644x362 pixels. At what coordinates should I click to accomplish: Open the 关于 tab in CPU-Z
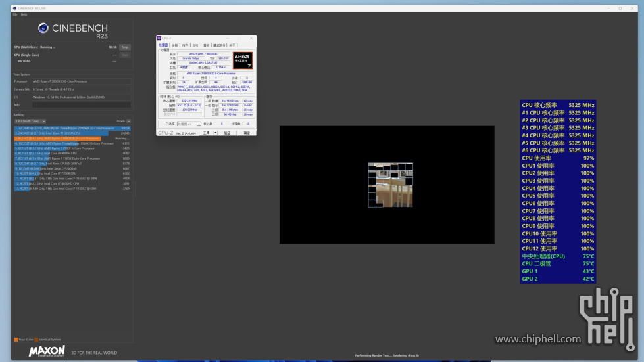click(232, 45)
